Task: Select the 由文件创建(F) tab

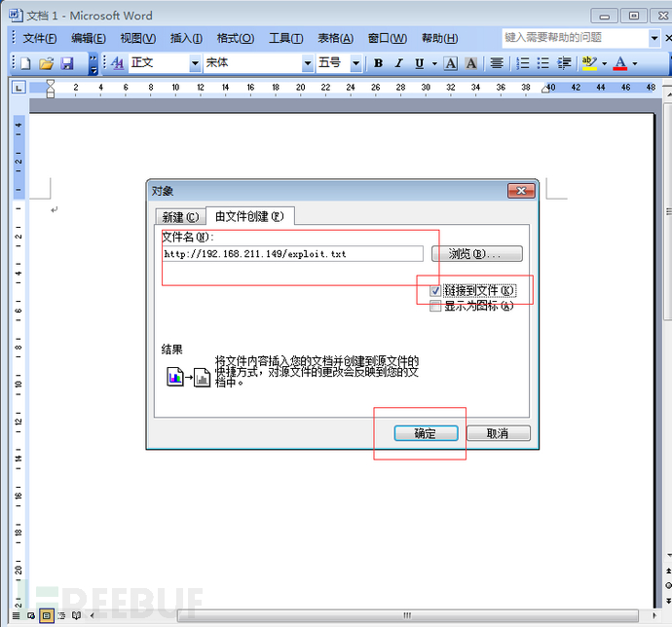Action: 250,216
